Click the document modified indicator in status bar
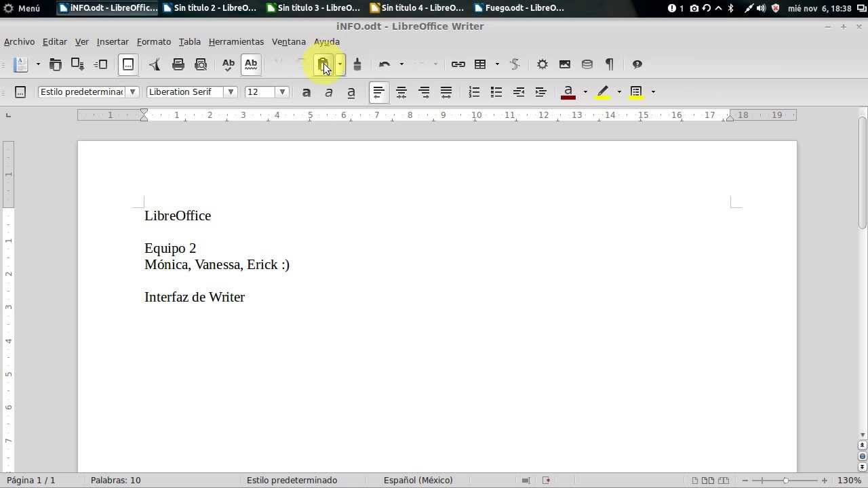 [x=546, y=481]
